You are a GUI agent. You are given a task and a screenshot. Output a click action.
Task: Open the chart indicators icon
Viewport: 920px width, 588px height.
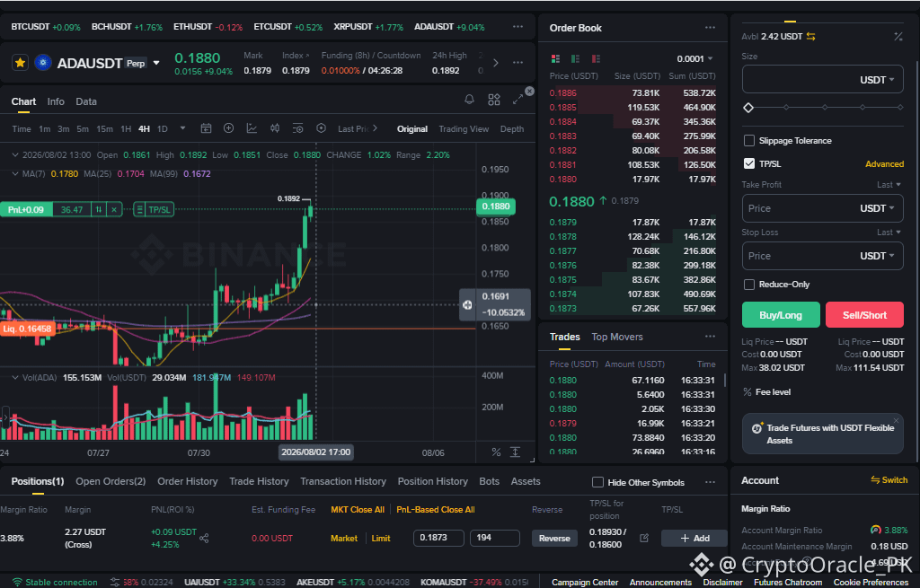pos(252,128)
